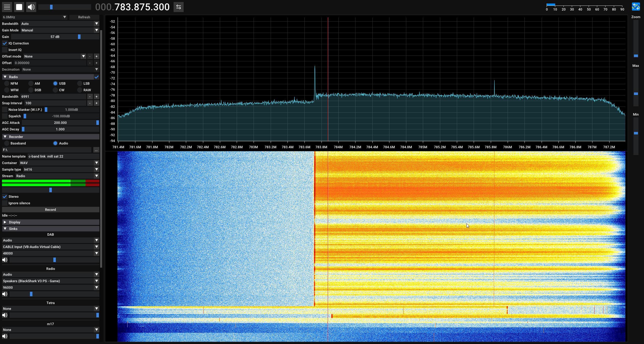
Task: Click the SDR++ logo icon top right
Action: pos(636,7)
